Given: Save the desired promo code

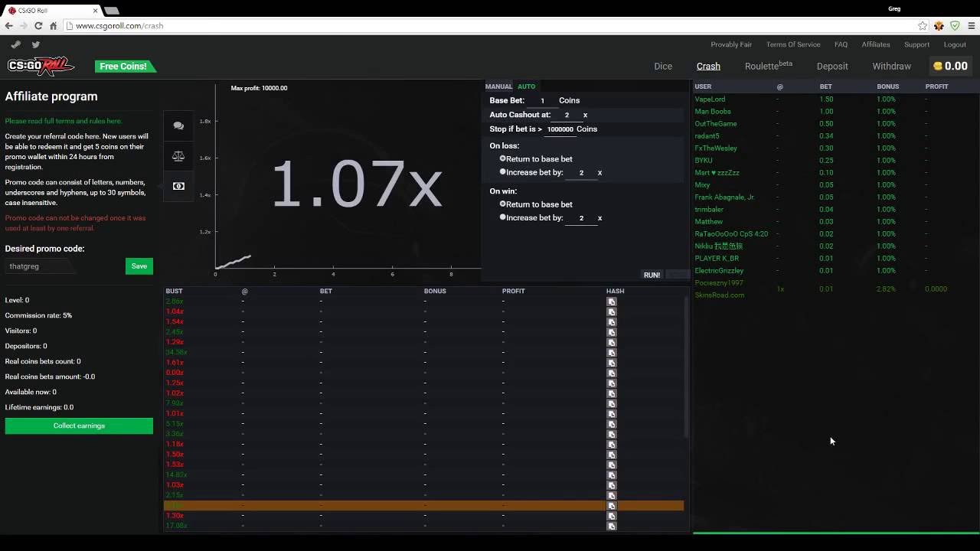Looking at the screenshot, I should [139, 266].
